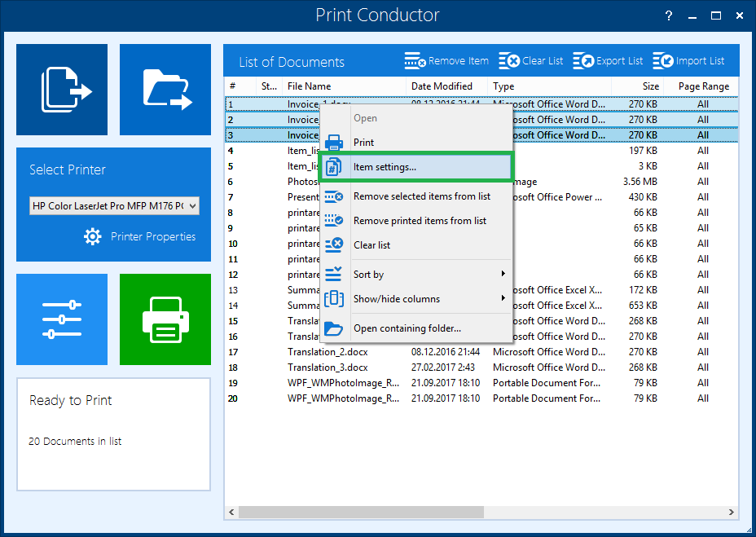Select Item settings... menu entry
The image size is (756, 537).
pos(415,167)
